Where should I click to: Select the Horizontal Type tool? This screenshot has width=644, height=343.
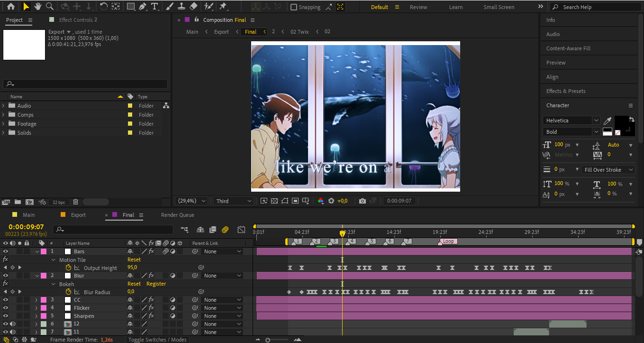coord(154,7)
